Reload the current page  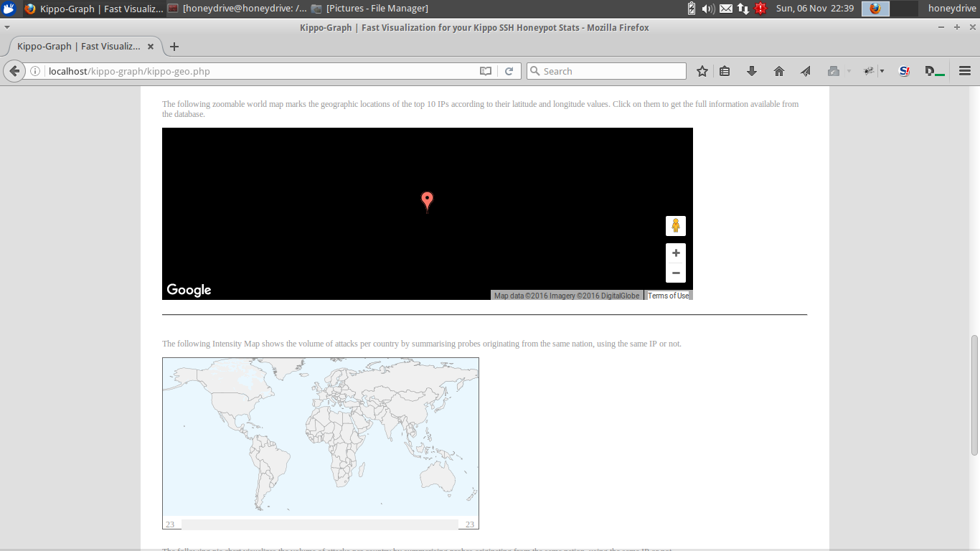point(509,71)
